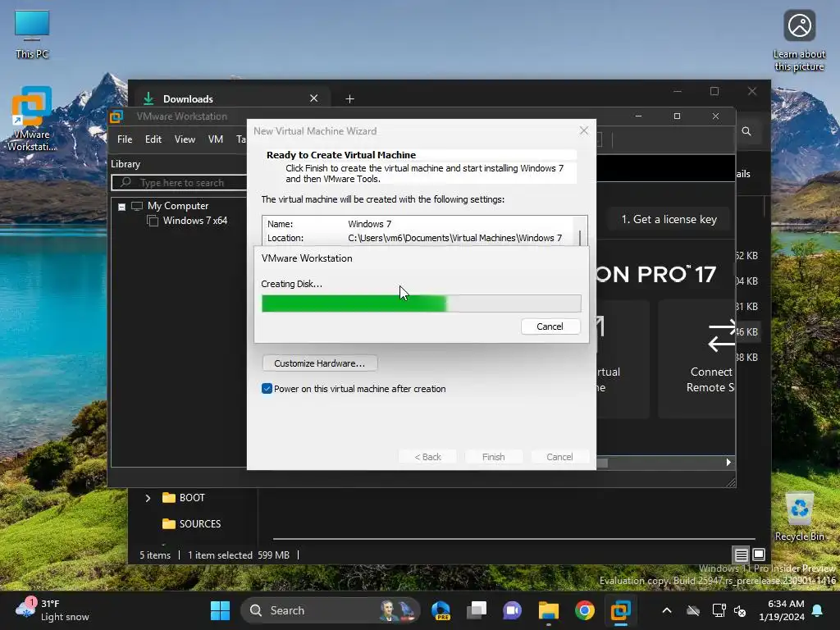
Task: Open This PC desktop icon
Action: point(32,34)
